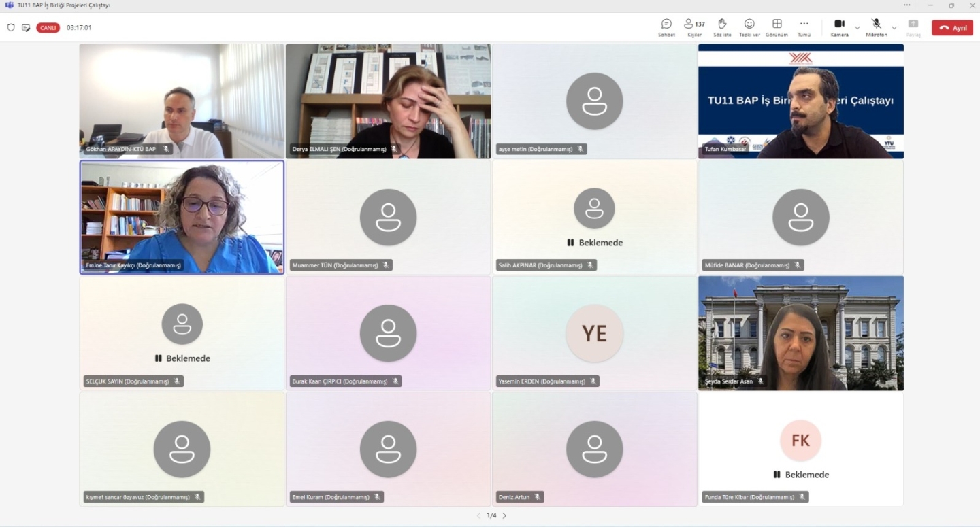Raise hand with Söz iste

(722, 27)
